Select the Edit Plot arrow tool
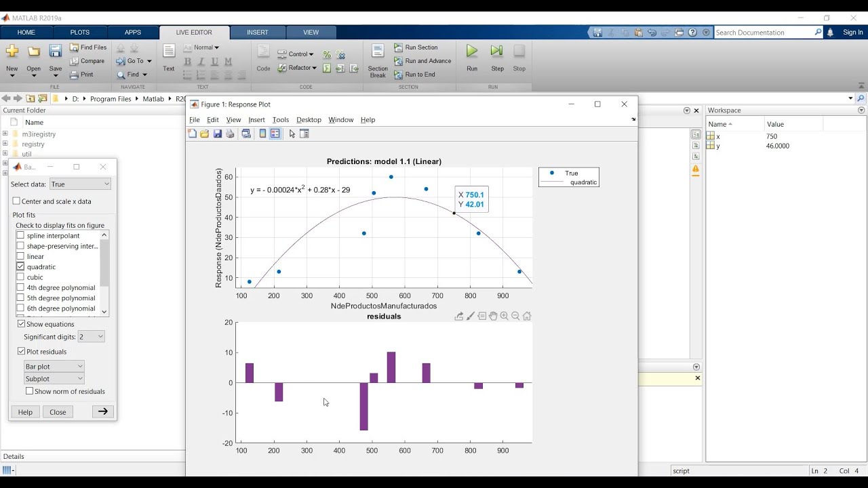The image size is (868, 488). coord(292,134)
